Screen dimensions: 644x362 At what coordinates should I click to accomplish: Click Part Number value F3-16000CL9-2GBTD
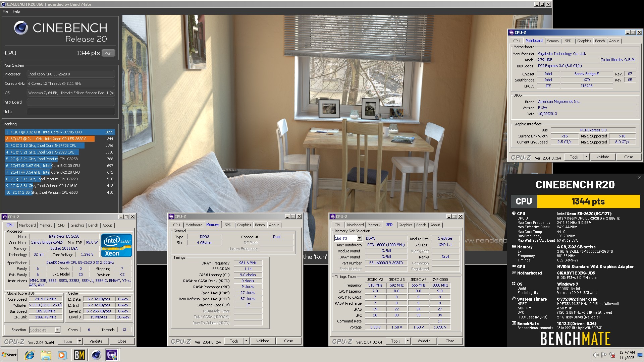(x=386, y=263)
